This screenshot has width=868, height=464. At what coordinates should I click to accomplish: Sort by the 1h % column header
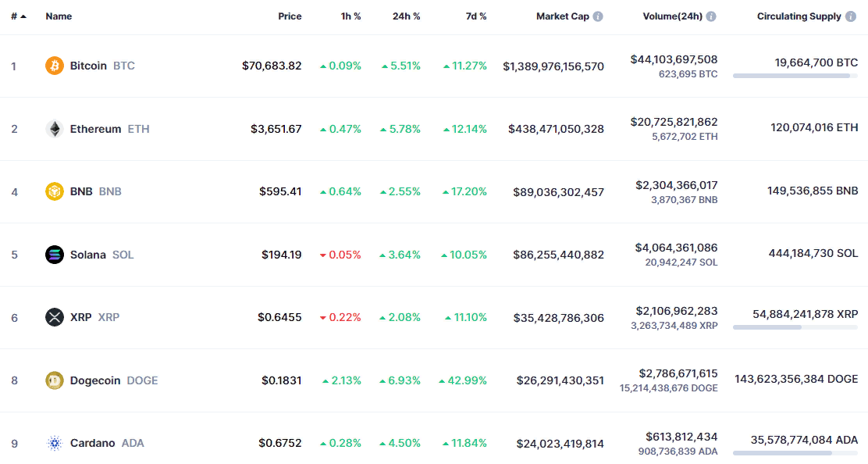point(350,16)
